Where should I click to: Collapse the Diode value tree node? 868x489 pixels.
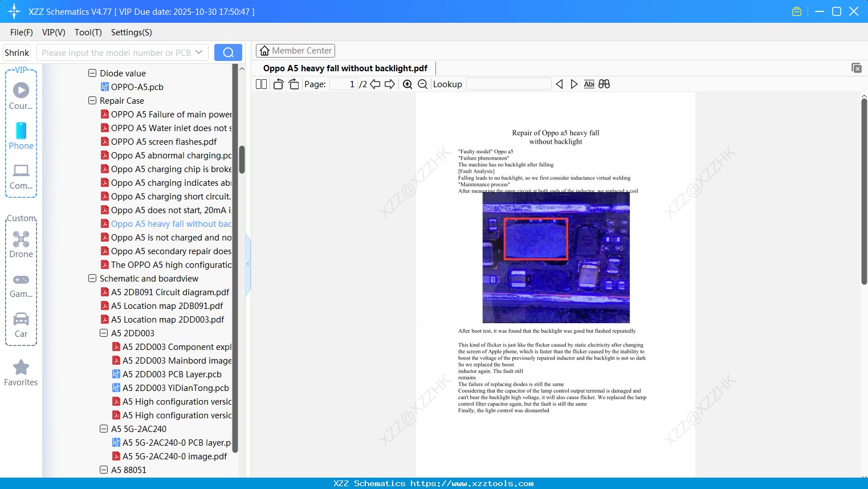tap(92, 73)
